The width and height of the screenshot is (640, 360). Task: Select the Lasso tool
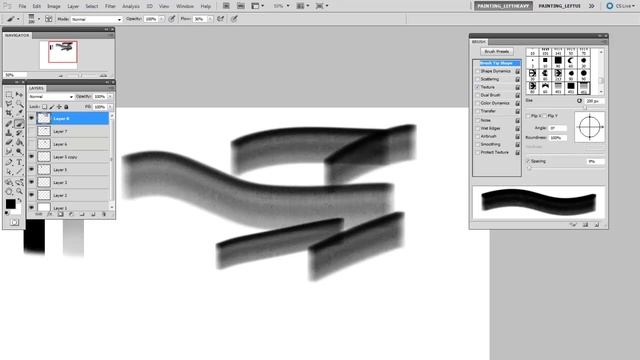[x=9, y=104]
